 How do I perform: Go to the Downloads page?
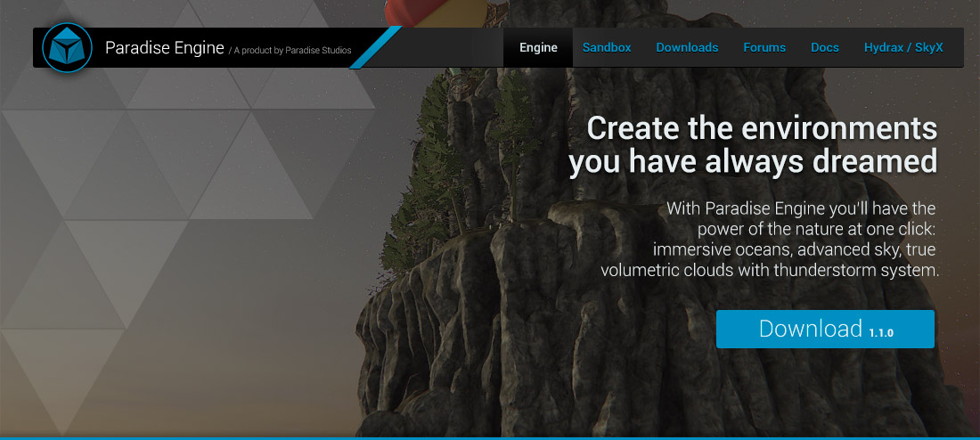pyautogui.click(x=687, y=47)
